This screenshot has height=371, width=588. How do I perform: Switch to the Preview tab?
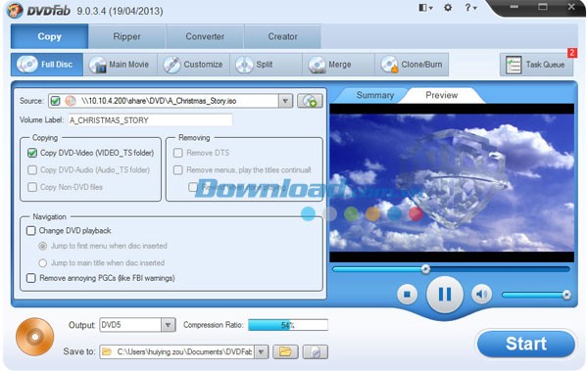point(441,95)
